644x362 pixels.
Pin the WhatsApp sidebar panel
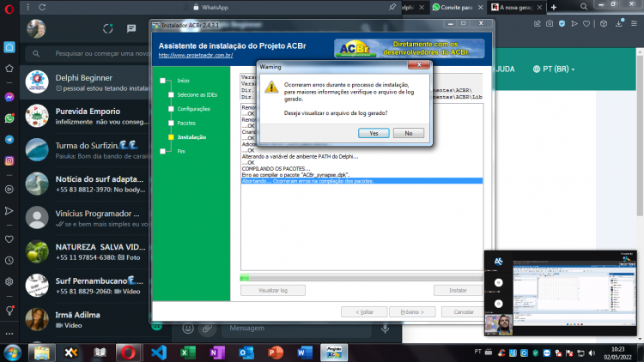pos(392,7)
